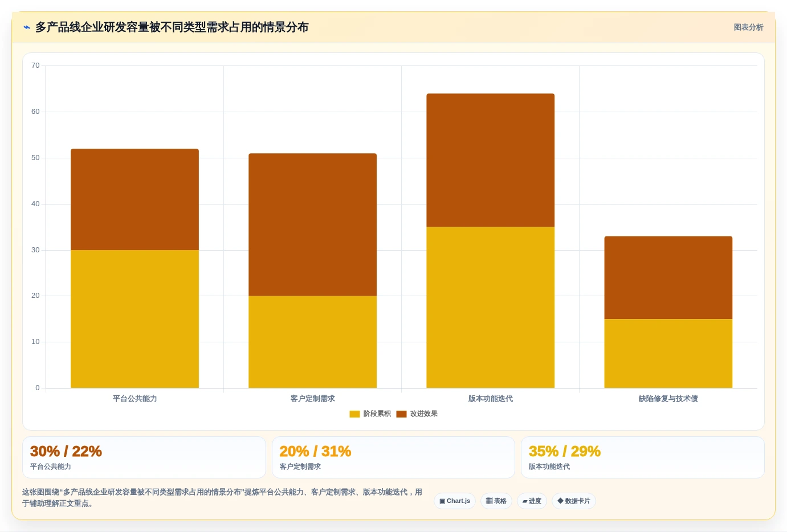Click the x-axis label 版本功能迭代

pyautogui.click(x=490, y=399)
